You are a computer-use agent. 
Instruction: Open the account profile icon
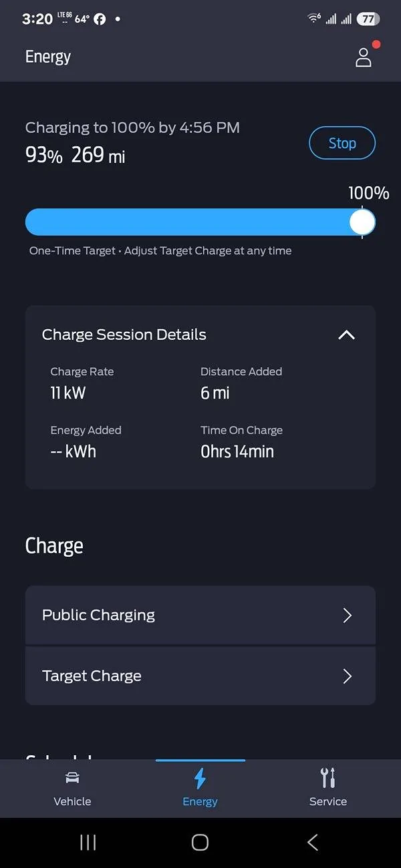[363, 57]
